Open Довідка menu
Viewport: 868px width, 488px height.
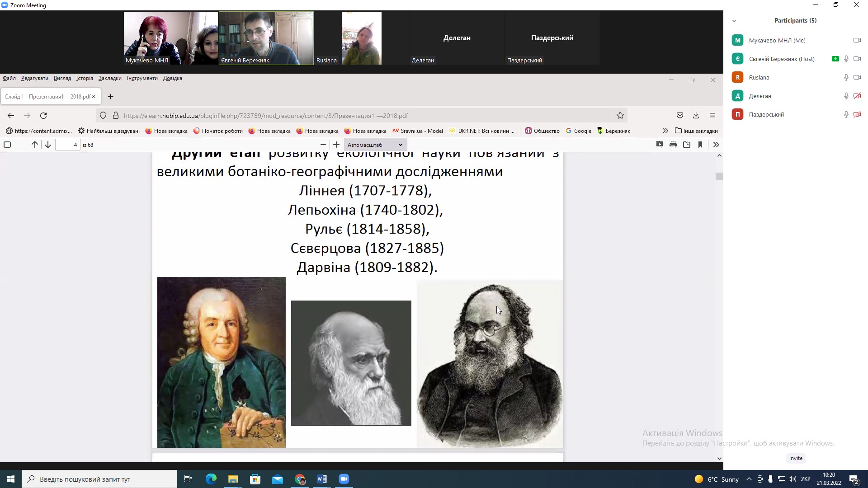(173, 78)
